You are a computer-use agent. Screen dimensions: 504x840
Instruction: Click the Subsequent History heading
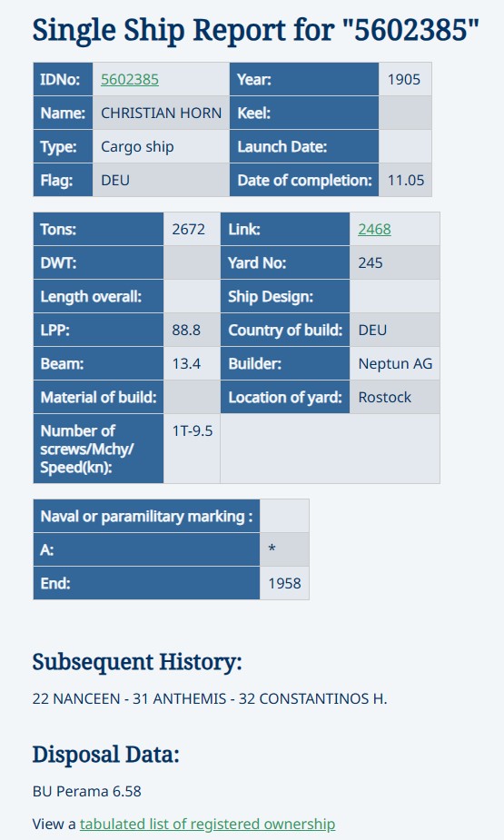137,662
